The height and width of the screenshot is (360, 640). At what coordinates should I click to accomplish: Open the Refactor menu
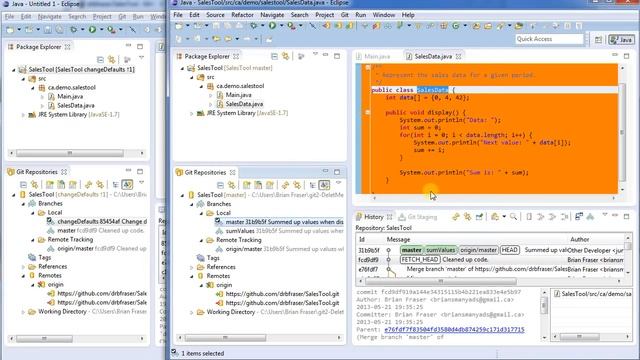coord(242,15)
